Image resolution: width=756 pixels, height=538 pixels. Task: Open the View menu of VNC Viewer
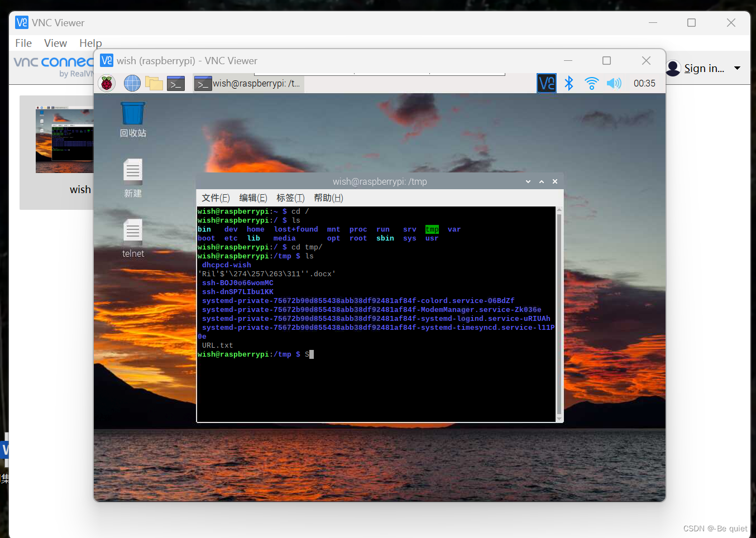(55, 43)
